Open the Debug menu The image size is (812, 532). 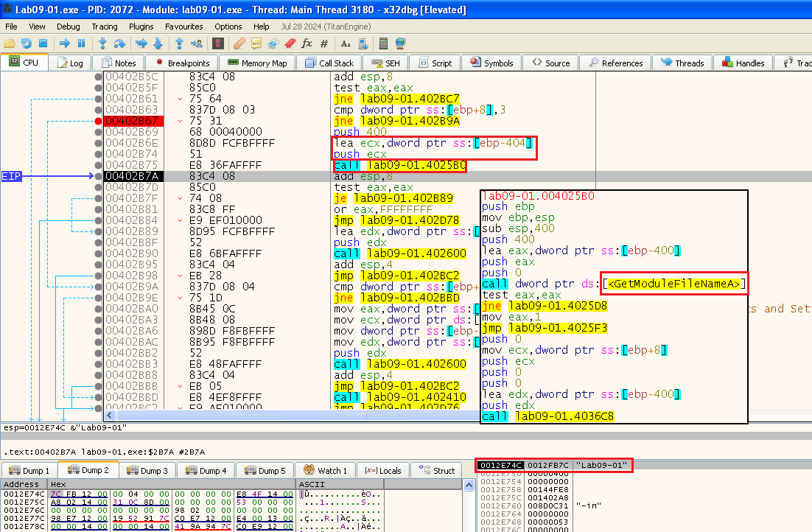68,27
